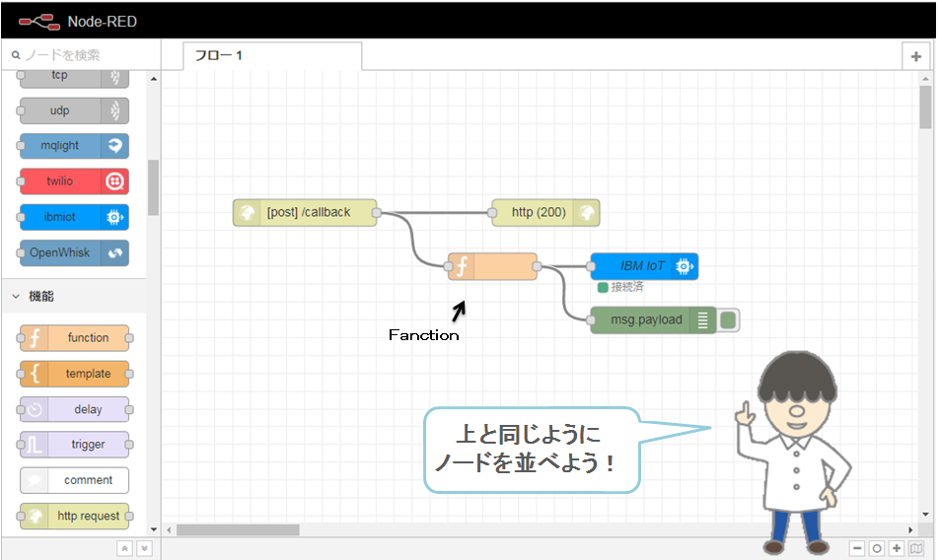Click the palette scrollbar down arrow

[154, 529]
